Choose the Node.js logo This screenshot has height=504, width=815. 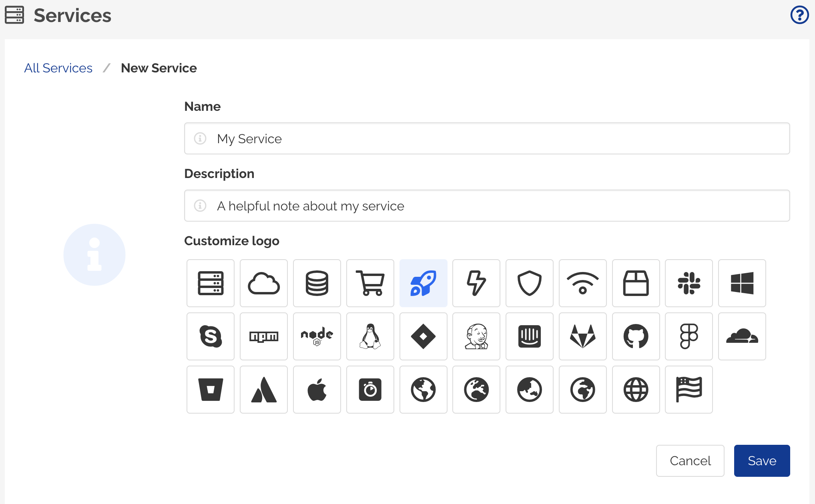coord(317,336)
